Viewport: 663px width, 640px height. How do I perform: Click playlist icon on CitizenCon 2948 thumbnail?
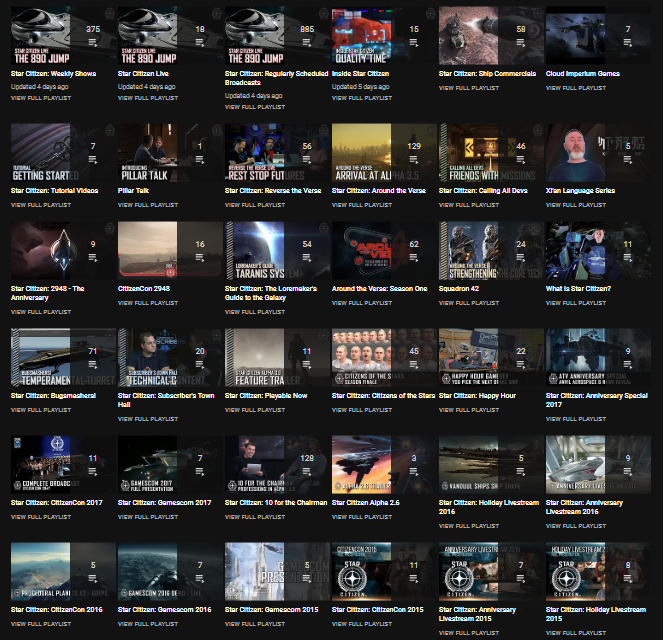click(200, 257)
